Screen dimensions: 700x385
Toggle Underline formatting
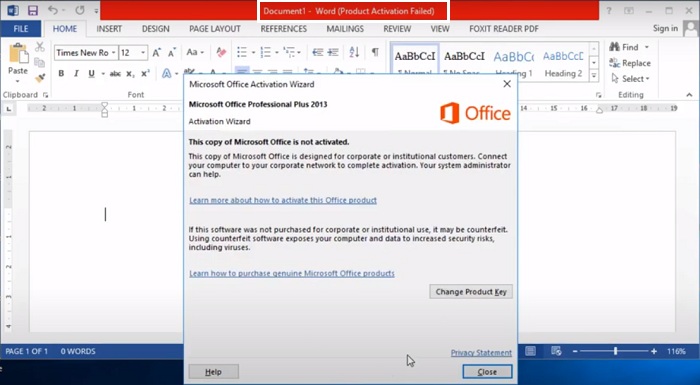[92, 74]
